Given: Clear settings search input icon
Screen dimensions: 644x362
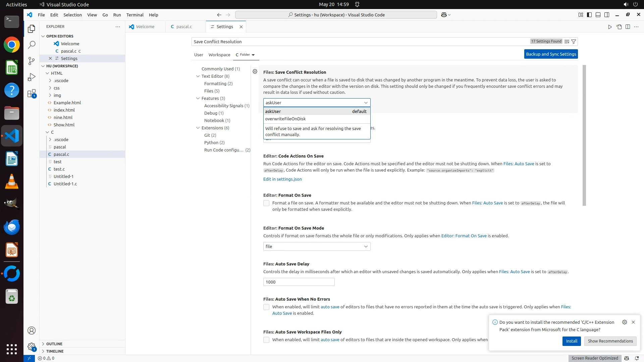Looking at the screenshot, I should coord(567,42).
